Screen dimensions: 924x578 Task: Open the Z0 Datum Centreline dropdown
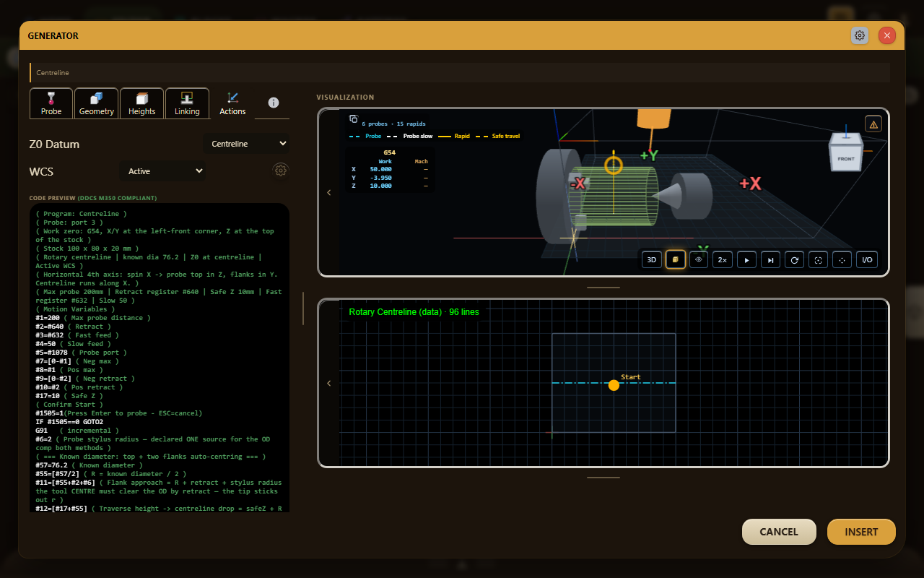click(248, 144)
